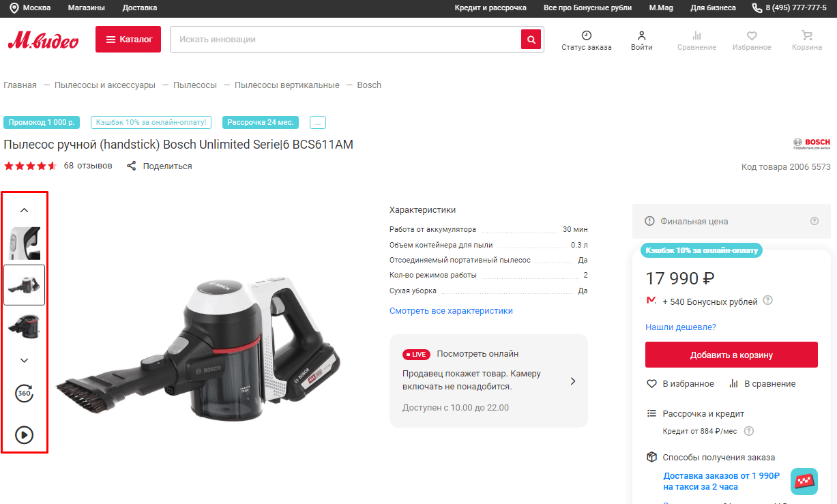Click the five-star rating
This screenshot has height=504, width=837.
point(31,166)
